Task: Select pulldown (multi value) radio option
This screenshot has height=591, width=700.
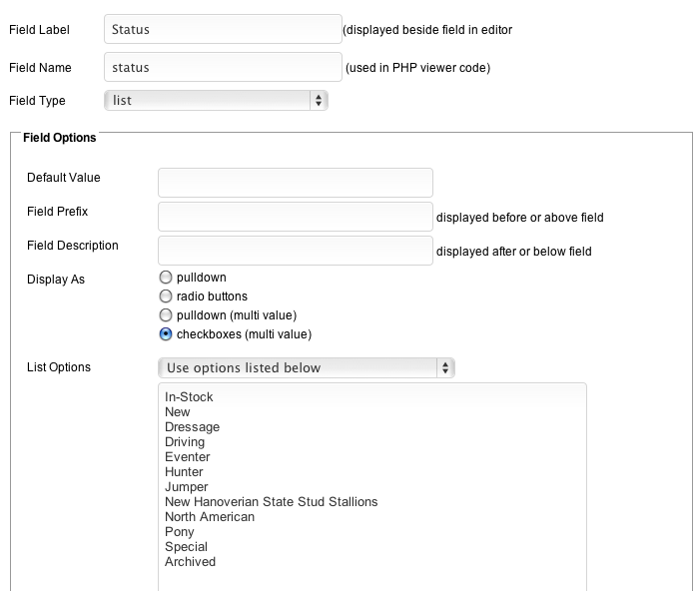Action: pos(166,315)
